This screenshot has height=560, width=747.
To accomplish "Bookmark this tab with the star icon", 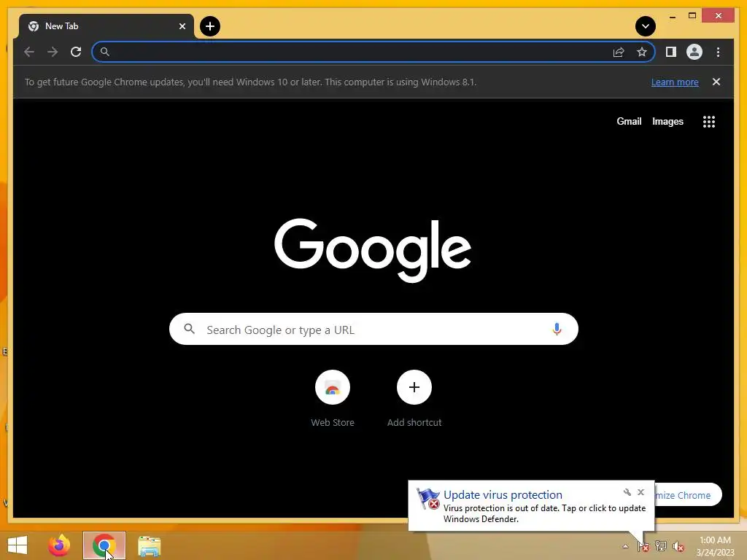I will pos(642,52).
